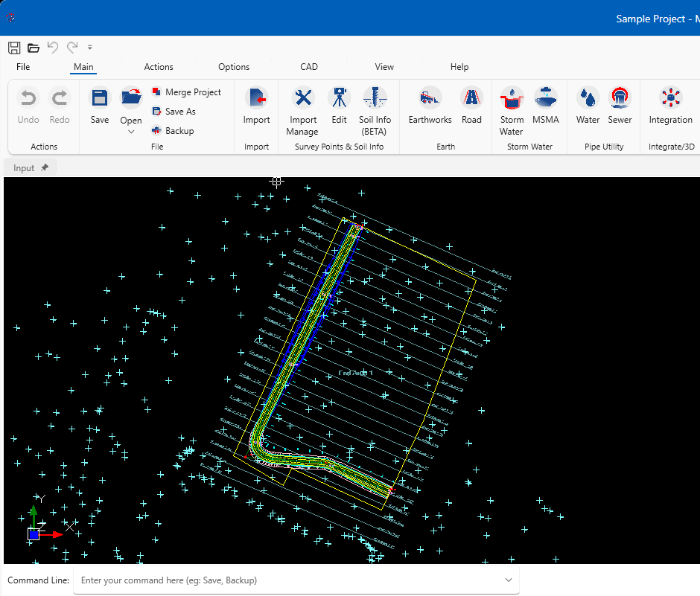Screen dimensions: 700x596
Task: Click Merge Project
Action: tap(187, 92)
